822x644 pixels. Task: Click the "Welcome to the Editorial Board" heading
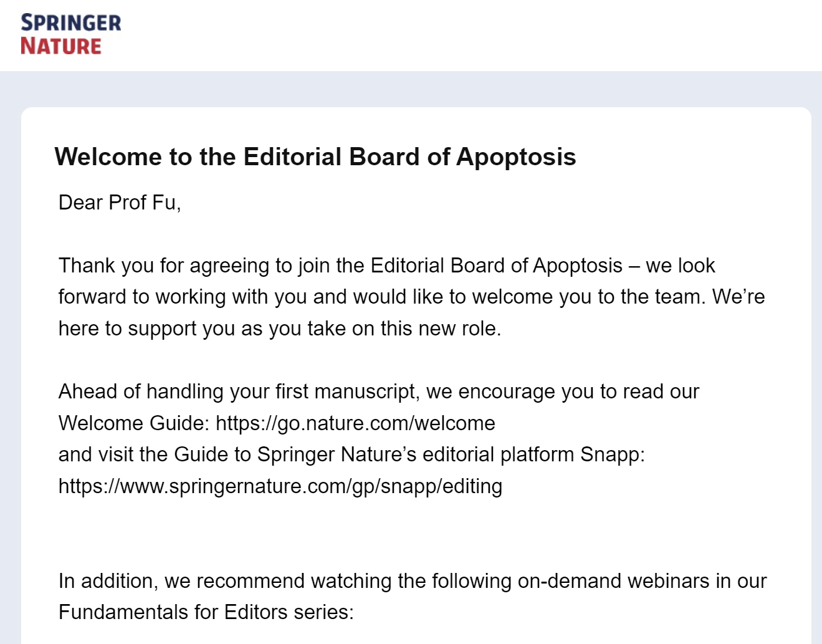tap(315, 157)
